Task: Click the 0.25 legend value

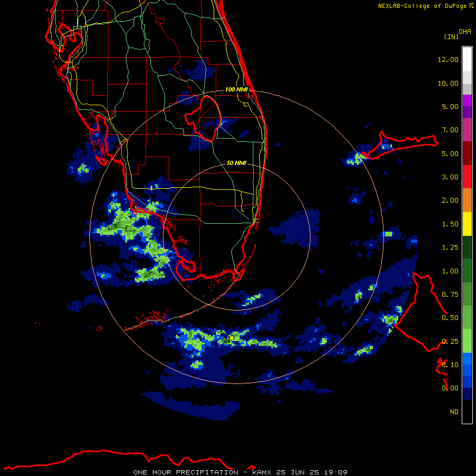Action: tap(450, 342)
